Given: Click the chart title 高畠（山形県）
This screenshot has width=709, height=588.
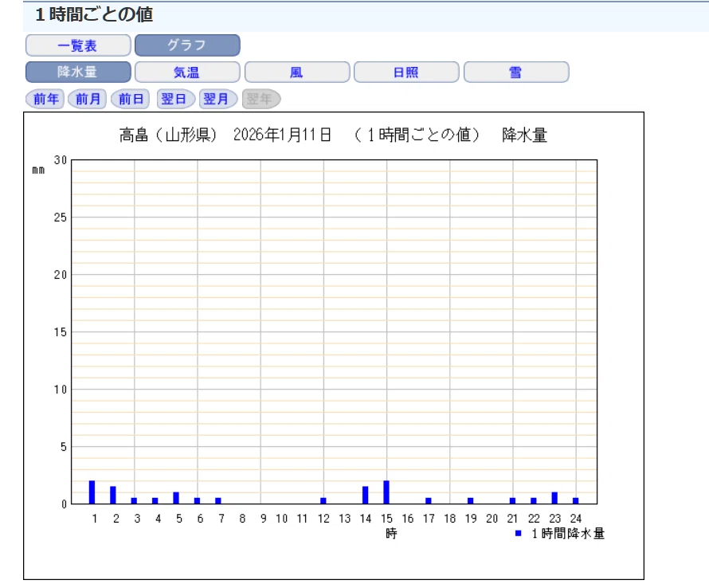Looking at the screenshot, I should point(168,135).
